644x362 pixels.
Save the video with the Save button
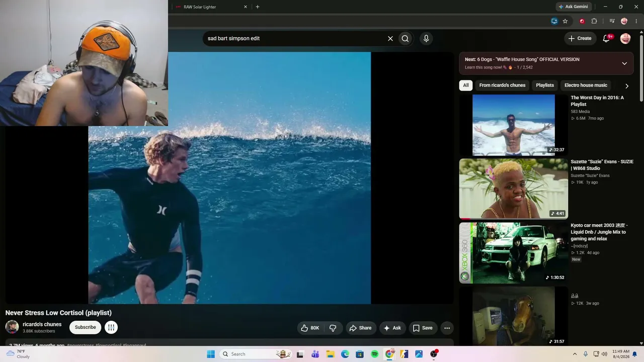(x=423, y=328)
